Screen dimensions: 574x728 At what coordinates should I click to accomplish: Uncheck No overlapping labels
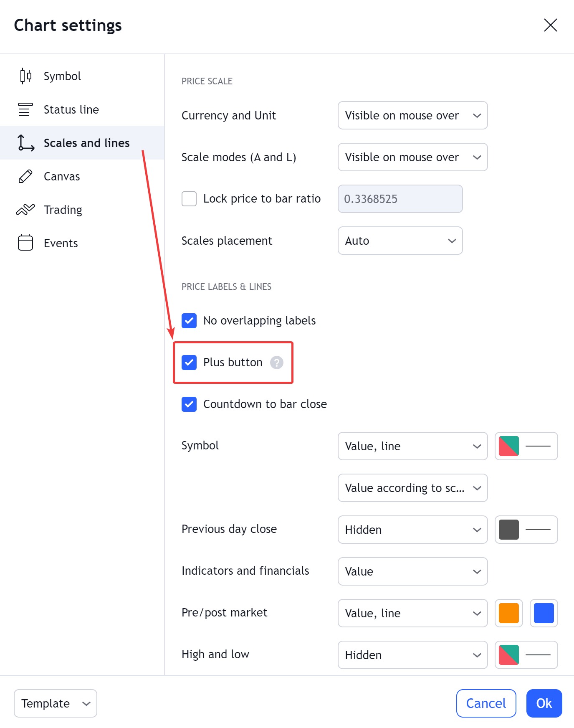click(x=189, y=321)
